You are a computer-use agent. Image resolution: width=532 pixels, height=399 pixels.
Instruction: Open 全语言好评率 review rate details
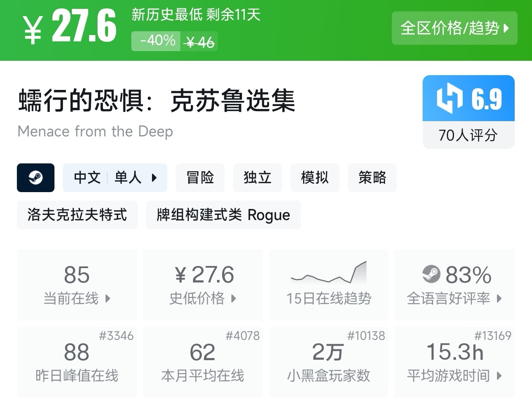point(455,285)
